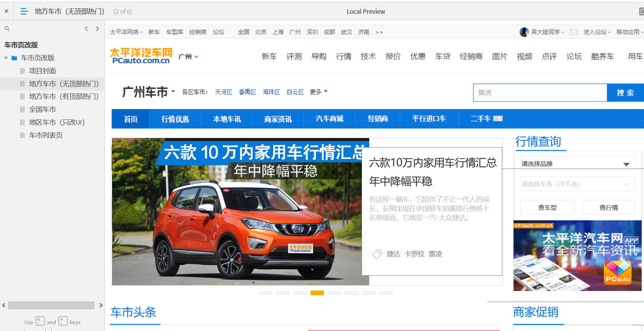Click the tag icon beside 捷达
Viewport: 644px width, 331px height.
pos(377,254)
